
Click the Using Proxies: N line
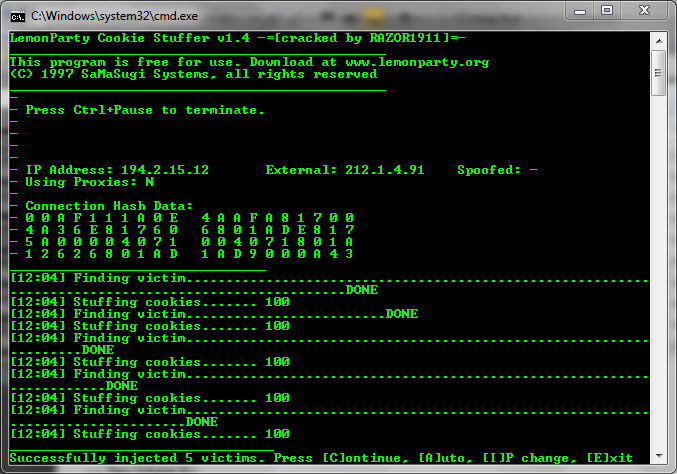(89, 182)
